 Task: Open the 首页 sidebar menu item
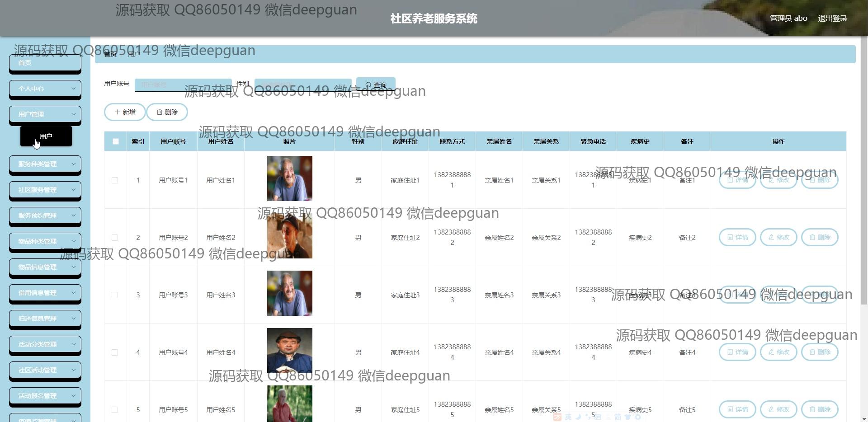(45, 63)
